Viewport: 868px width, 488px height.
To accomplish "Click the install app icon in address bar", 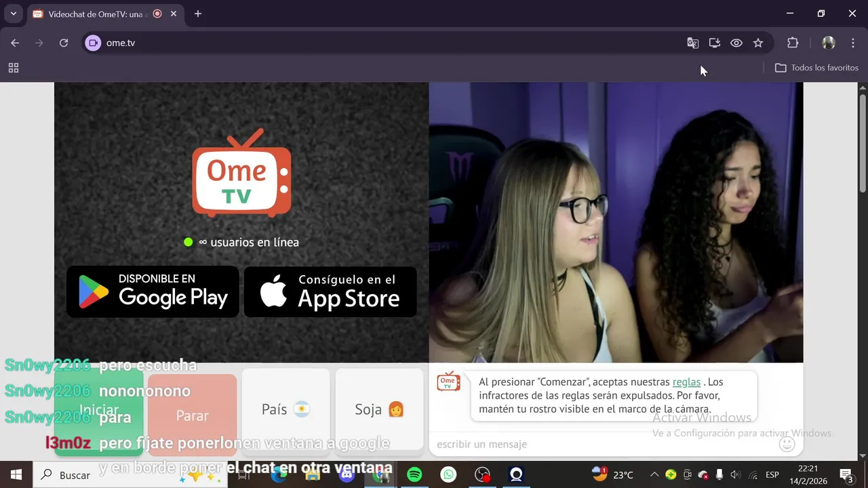I will pos(715,43).
